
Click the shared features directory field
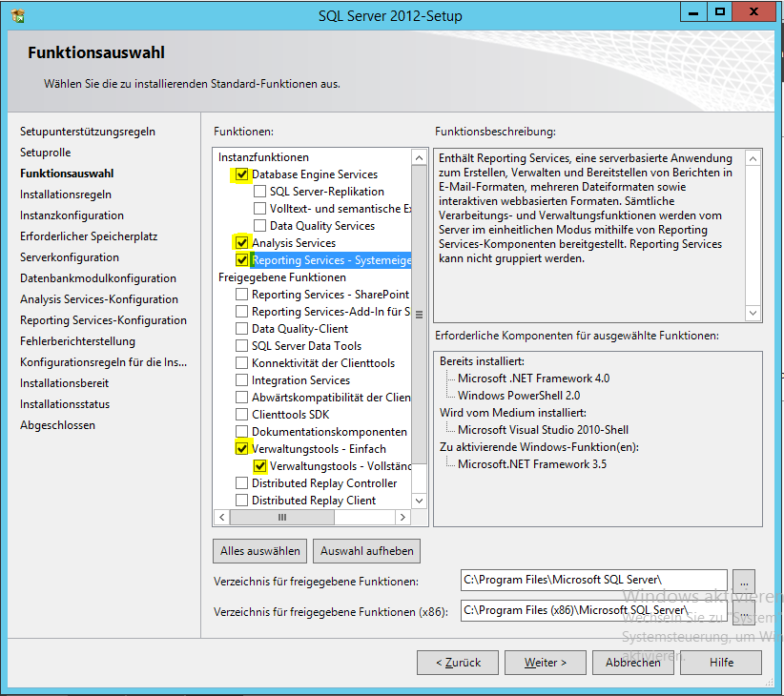pyautogui.click(x=594, y=580)
